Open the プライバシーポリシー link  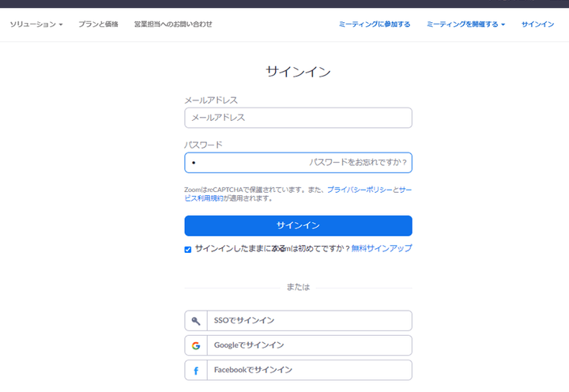[x=360, y=190]
